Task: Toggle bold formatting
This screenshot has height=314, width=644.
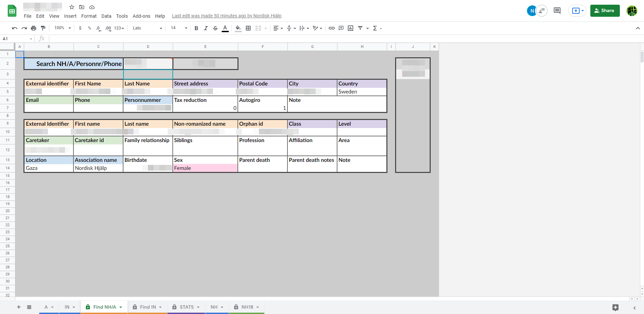Action: pos(196,28)
